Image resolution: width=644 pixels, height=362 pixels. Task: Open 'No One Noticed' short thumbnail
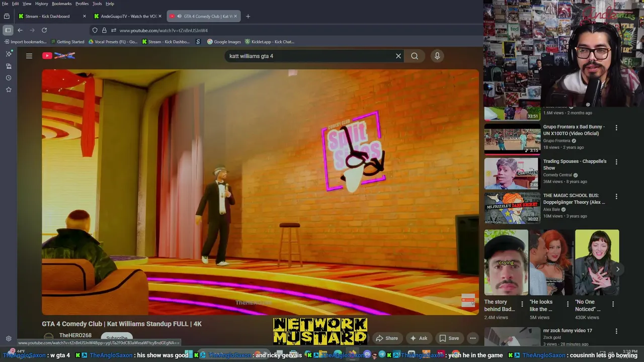(597, 262)
